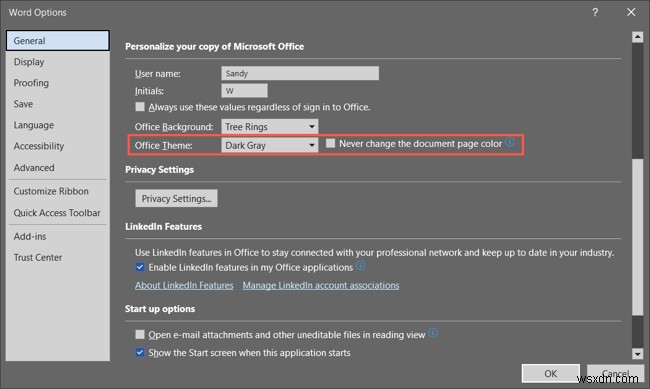Open the Trust Center category
The width and height of the screenshot is (650, 389).
click(58, 258)
